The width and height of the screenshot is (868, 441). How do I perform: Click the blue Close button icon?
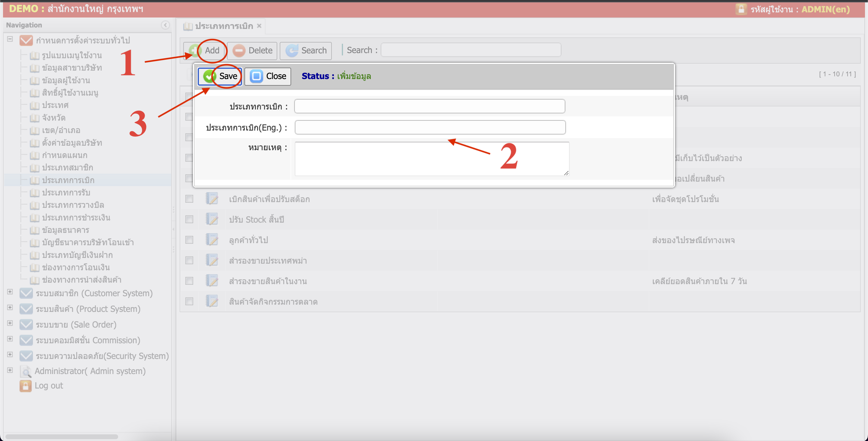pos(256,76)
